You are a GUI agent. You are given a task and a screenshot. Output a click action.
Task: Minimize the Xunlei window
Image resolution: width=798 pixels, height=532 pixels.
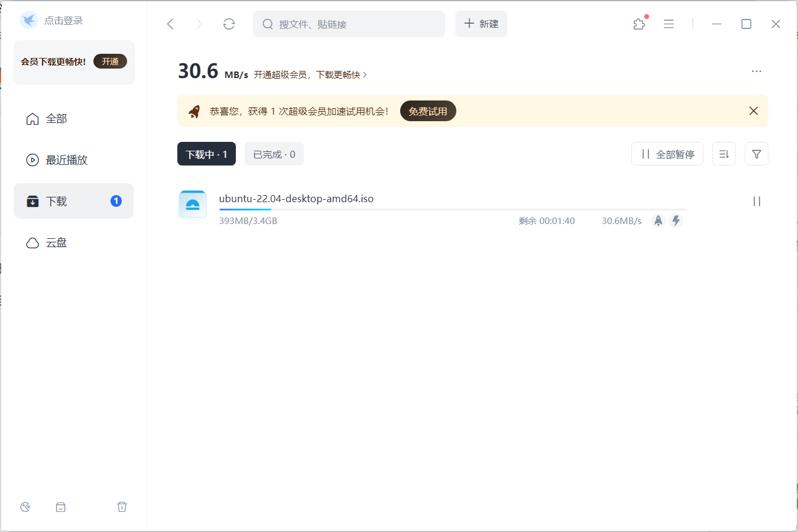[x=717, y=24]
